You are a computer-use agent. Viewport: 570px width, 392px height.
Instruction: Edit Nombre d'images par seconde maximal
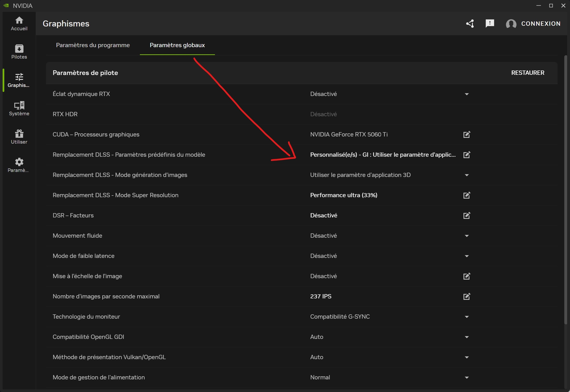coord(467,297)
